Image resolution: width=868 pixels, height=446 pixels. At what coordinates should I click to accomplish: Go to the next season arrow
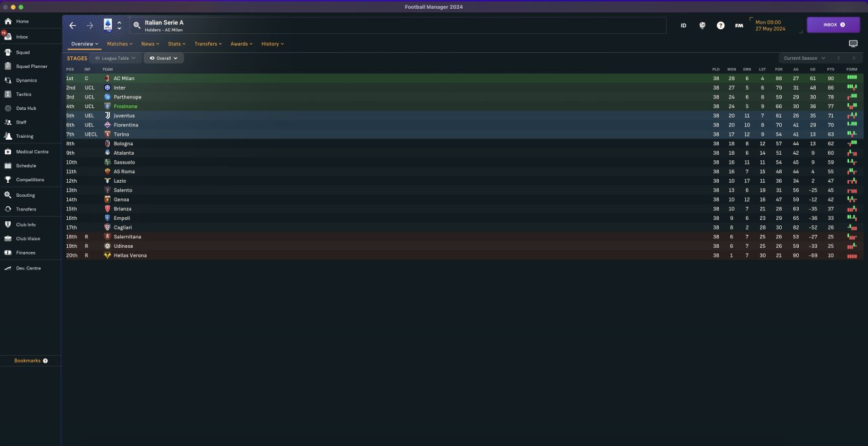pos(854,58)
